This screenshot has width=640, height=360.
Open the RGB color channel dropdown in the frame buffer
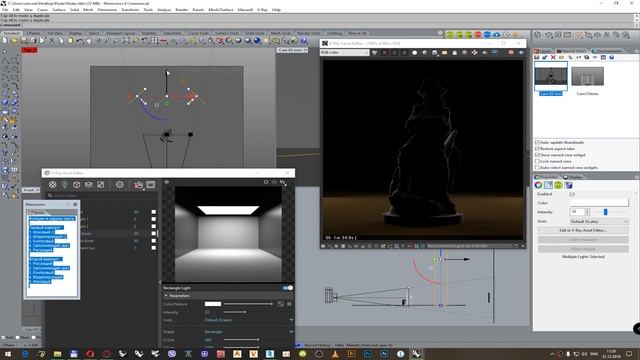coord(344,53)
